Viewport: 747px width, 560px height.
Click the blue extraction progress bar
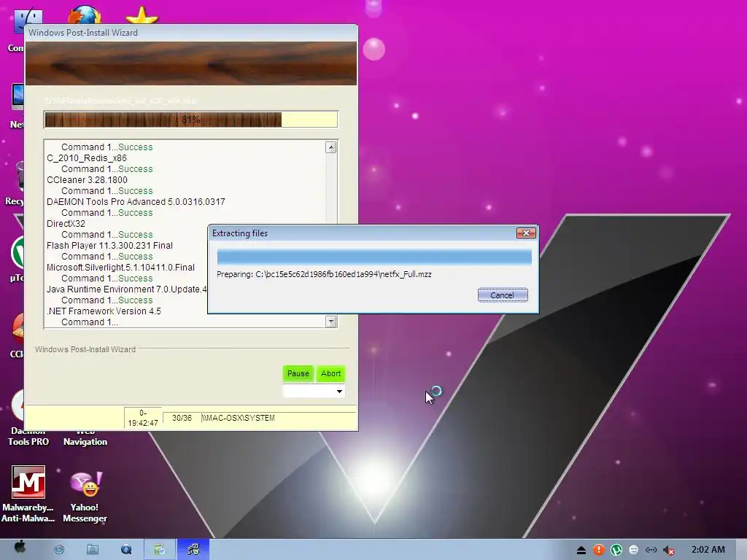(x=374, y=257)
